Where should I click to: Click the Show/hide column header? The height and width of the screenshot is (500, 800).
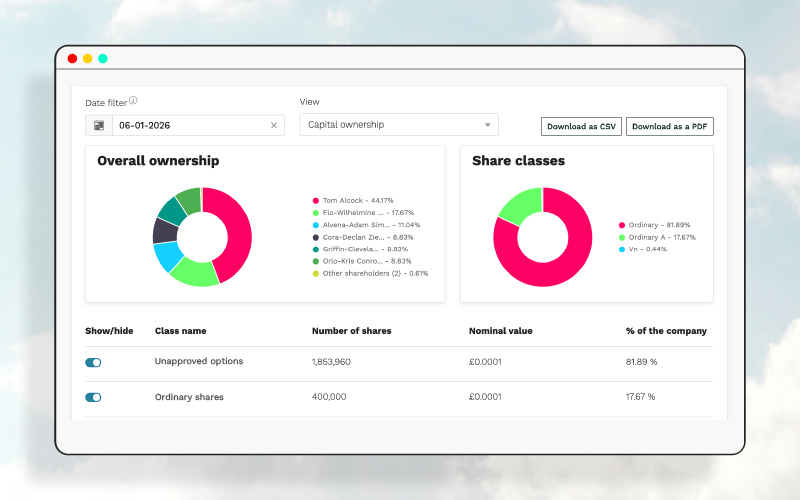tap(109, 331)
